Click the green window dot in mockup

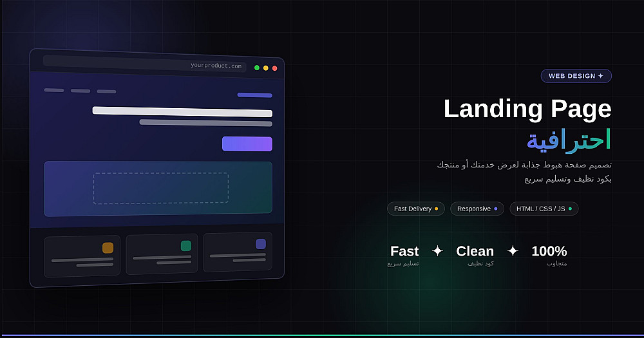click(257, 68)
